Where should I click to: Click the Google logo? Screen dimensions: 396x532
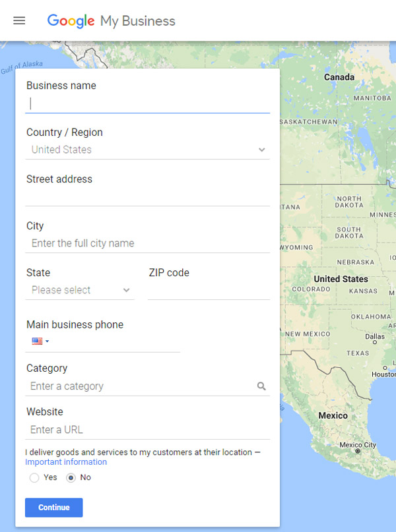[x=71, y=21]
